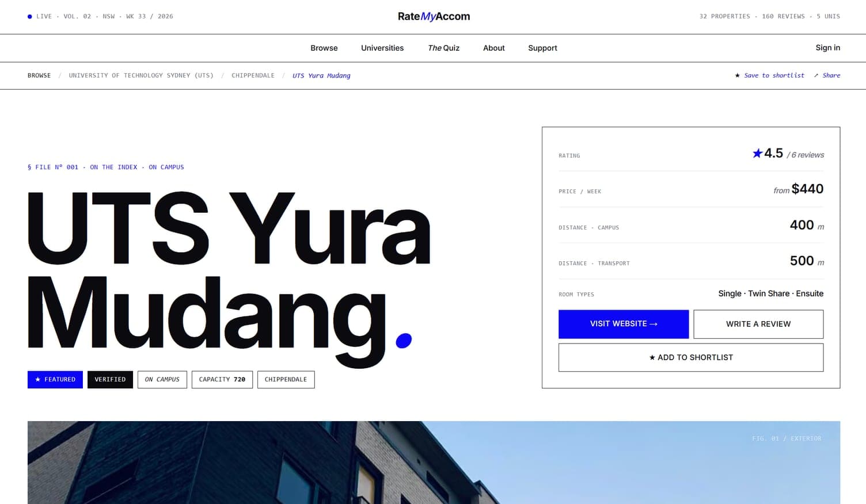This screenshot has width=866, height=504.
Task: Select the Capacity 720 tag
Action: 222,380
